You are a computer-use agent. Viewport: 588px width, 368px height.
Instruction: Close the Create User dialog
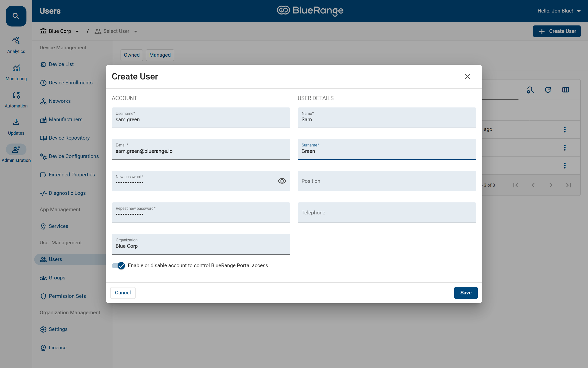click(467, 77)
